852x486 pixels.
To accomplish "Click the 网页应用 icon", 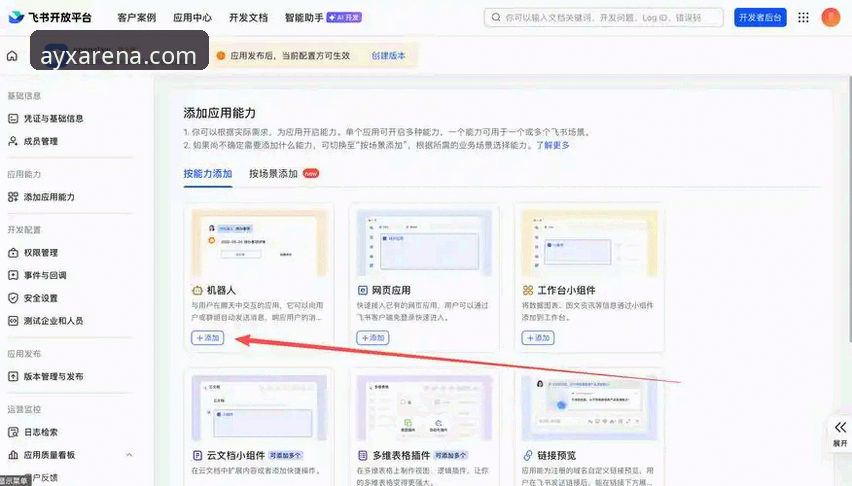I will pos(362,290).
